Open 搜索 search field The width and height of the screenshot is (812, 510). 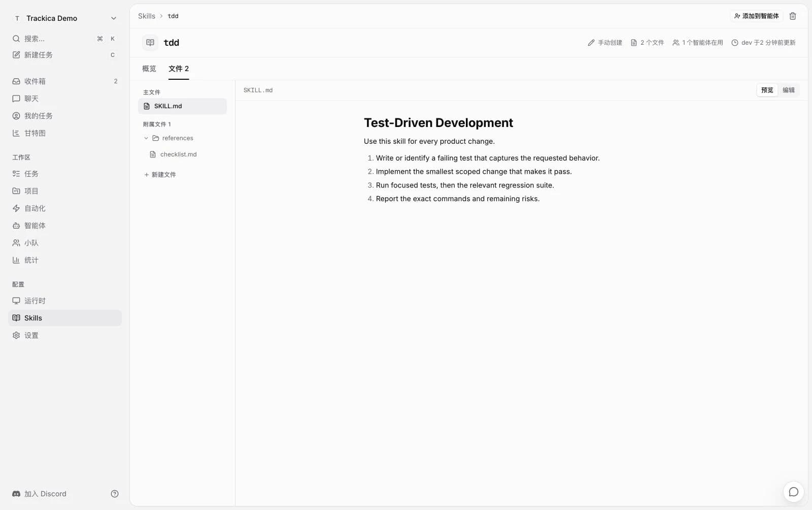point(64,39)
